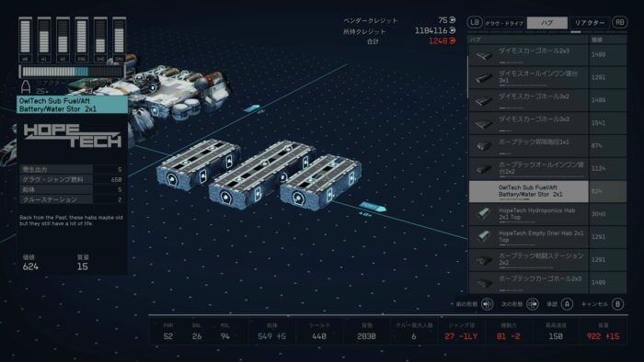Select the active ハブ tab
The height and width of the screenshot is (362, 644).
point(547,23)
